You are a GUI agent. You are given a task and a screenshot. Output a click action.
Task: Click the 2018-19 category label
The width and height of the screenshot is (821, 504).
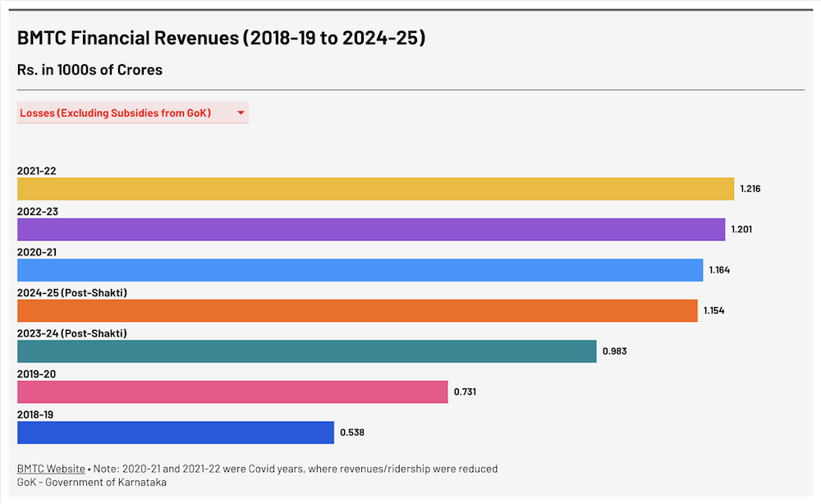point(35,415)
